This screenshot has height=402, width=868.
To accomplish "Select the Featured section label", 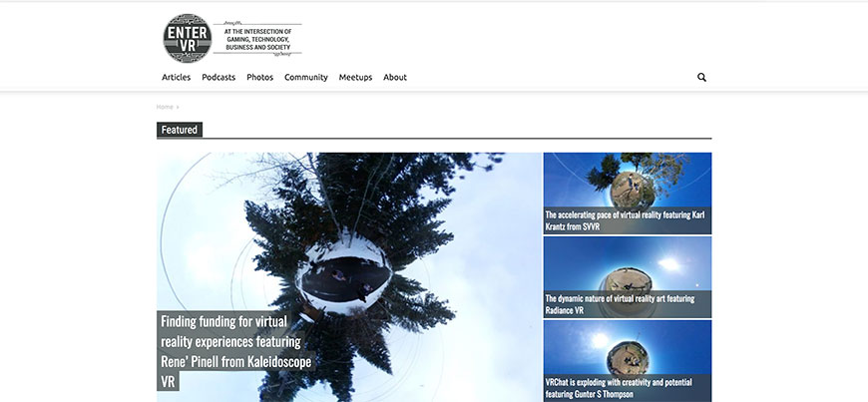I will 180,130.
